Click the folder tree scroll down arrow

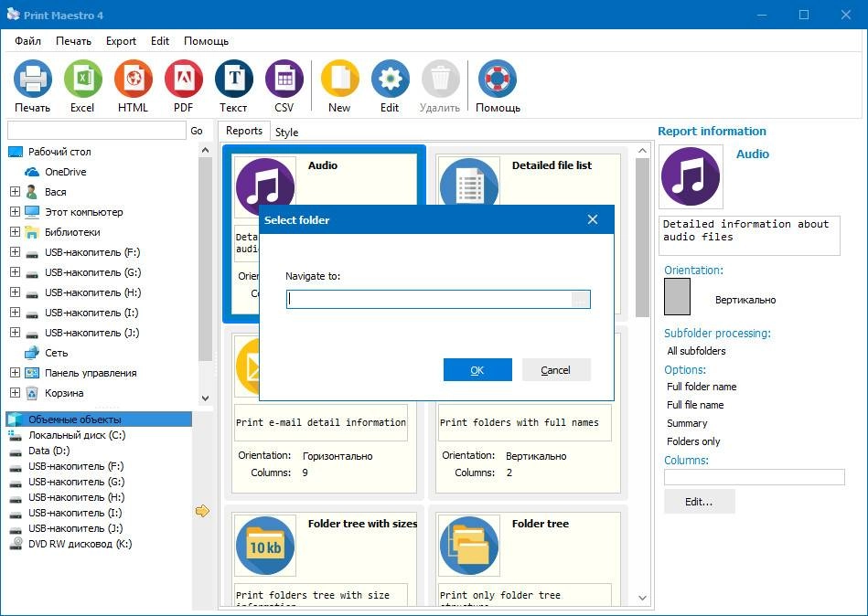click(x=206, y=398)
